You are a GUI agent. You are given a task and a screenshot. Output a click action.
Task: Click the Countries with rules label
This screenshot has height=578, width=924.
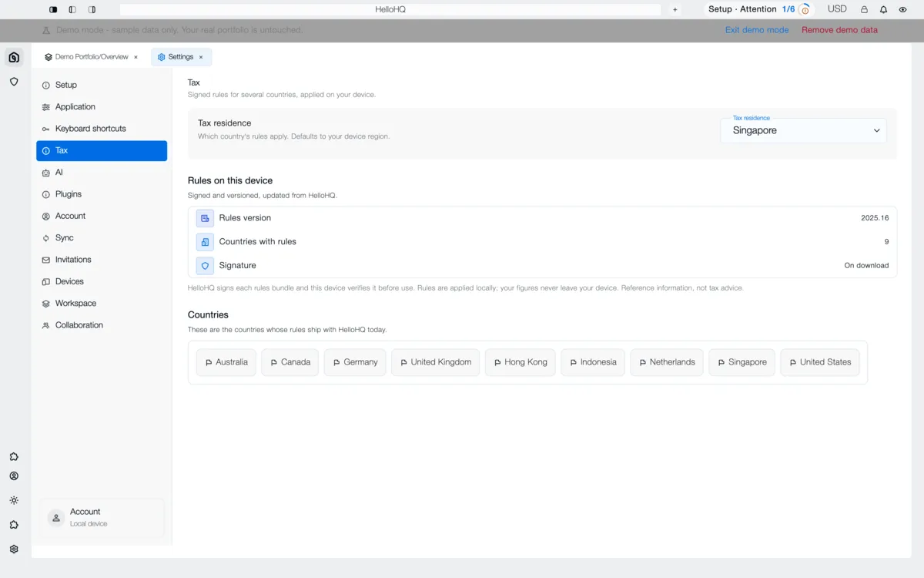[x=257, y=242]
